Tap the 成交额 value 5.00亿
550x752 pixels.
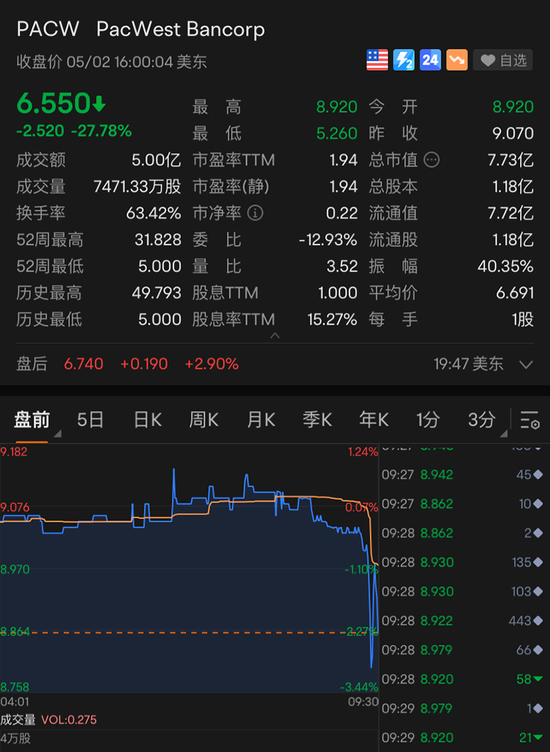point(156,160)
